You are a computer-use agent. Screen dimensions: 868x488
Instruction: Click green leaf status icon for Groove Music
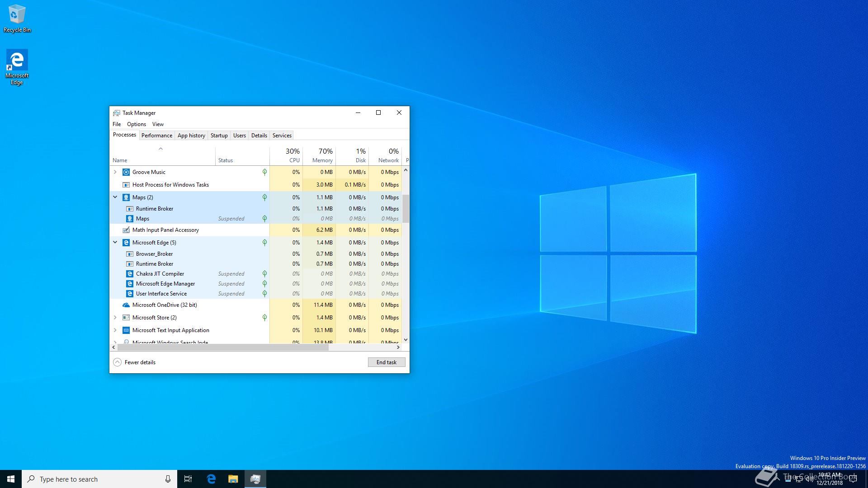tap(264, 172)
